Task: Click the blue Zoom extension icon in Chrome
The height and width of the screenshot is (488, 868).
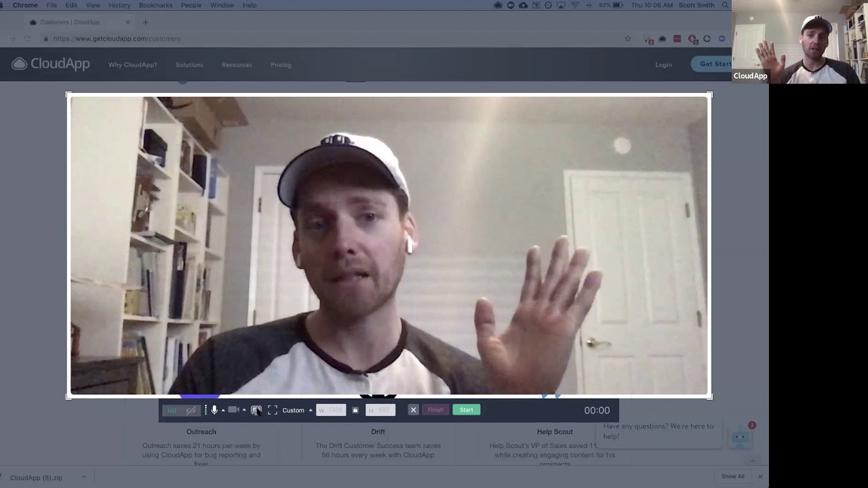Action: coord(722,39)
